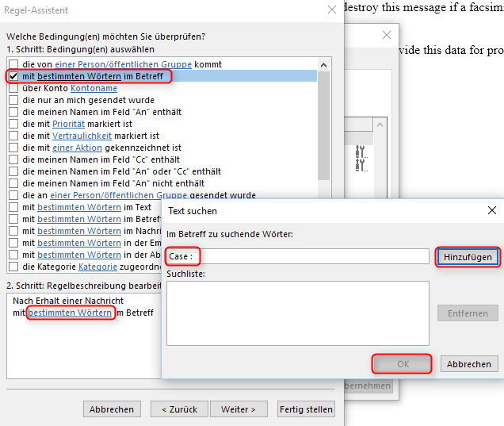
Task: Tick 'die meinen Namen im Feld Cc enthält'
Action: coord(13,159)
